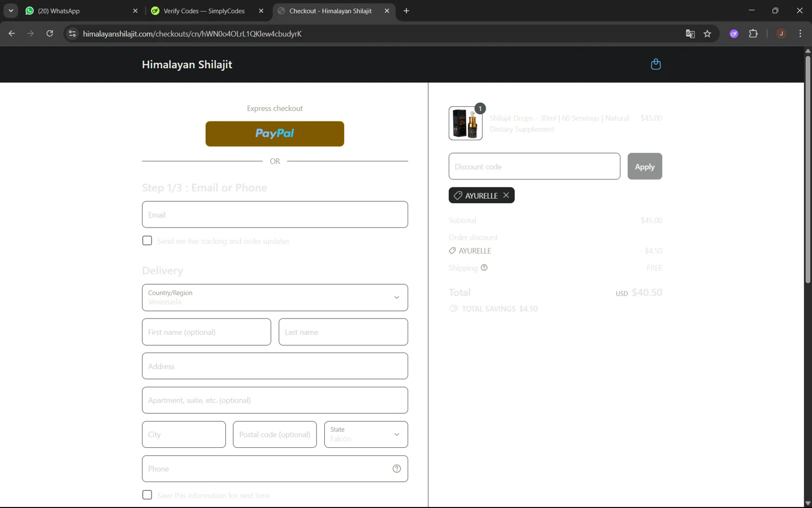Click the City field
Screen dimensions: 812x508
(x=184, y=434)
